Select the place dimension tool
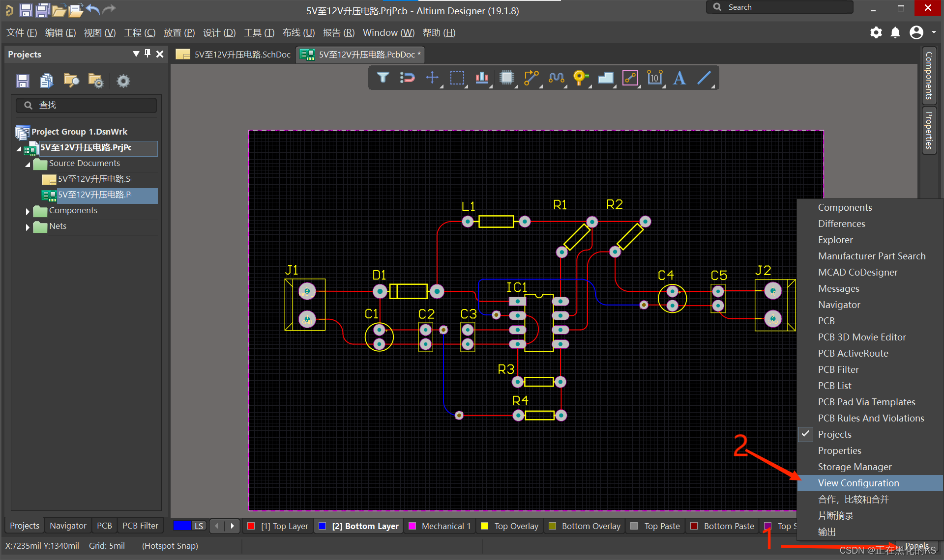 pyautogui.click(x=654, y=78)
